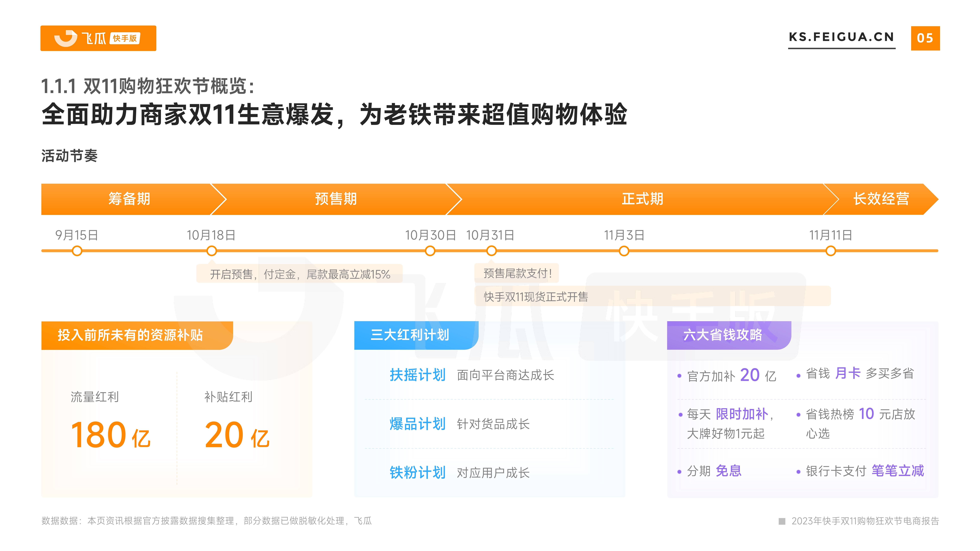This screenshot has height=551, width=980.
Task: Click the 1.1.1 双11购物狂欢节概览 subtitle
Action: pos(148,86)
